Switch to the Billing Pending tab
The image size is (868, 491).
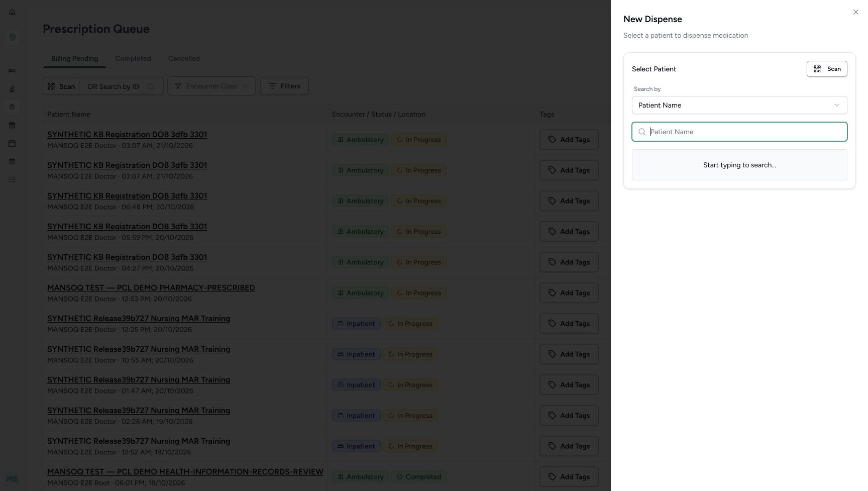point(74,58)
